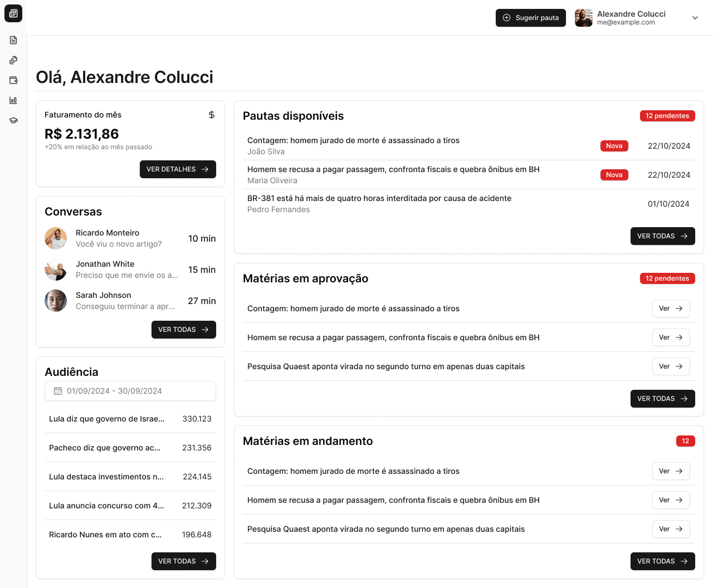The image size is (713, 588).
Task: Open the calendar icon in the Audiência date field
Action: (x=58, y=391)
